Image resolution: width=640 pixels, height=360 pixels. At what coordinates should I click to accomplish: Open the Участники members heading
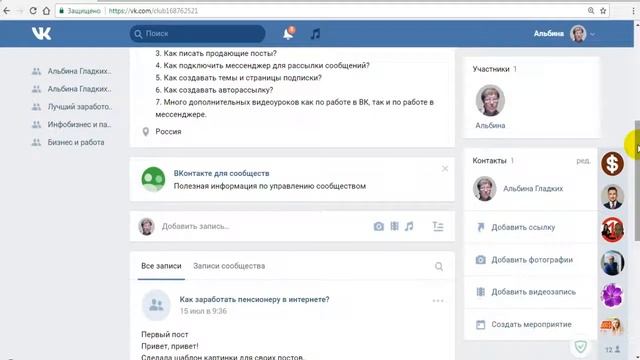point(491,69)
